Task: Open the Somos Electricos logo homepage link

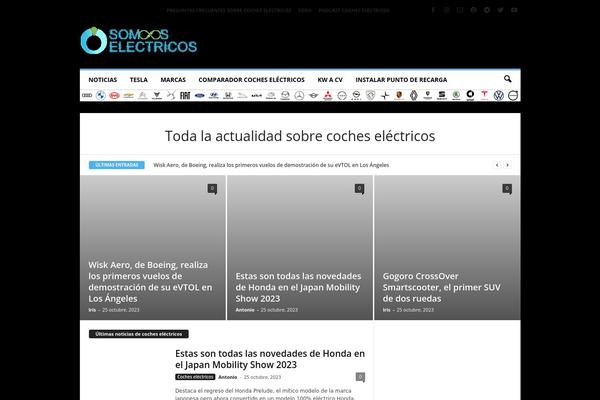Action: click(139, 40)
